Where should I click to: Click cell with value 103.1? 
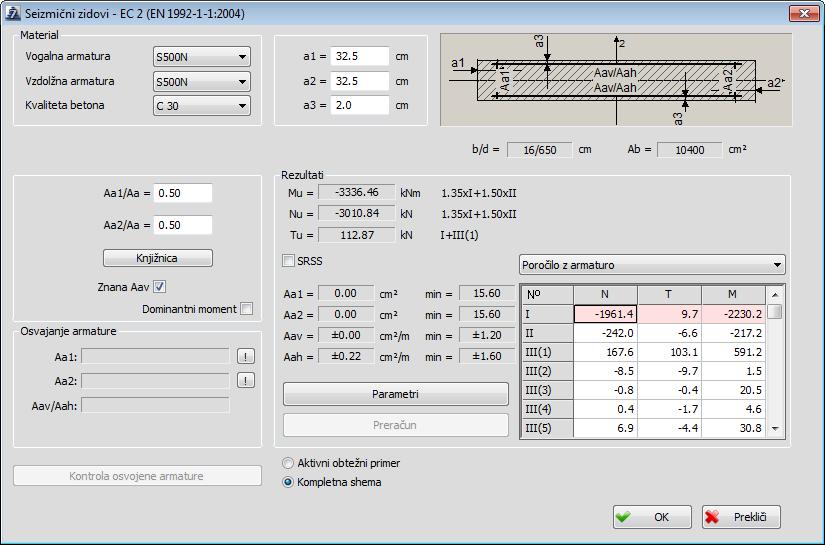click(x=669, y=352)
